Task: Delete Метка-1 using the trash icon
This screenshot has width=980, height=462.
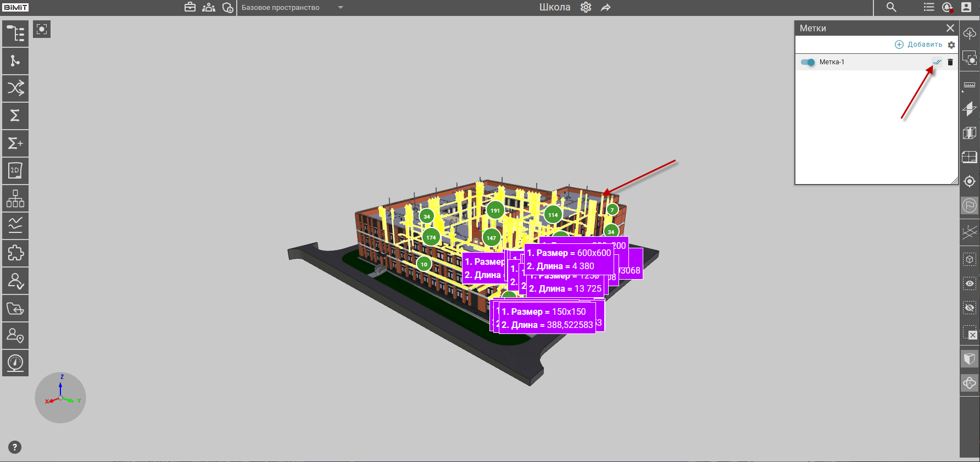Action: (950, 62)
